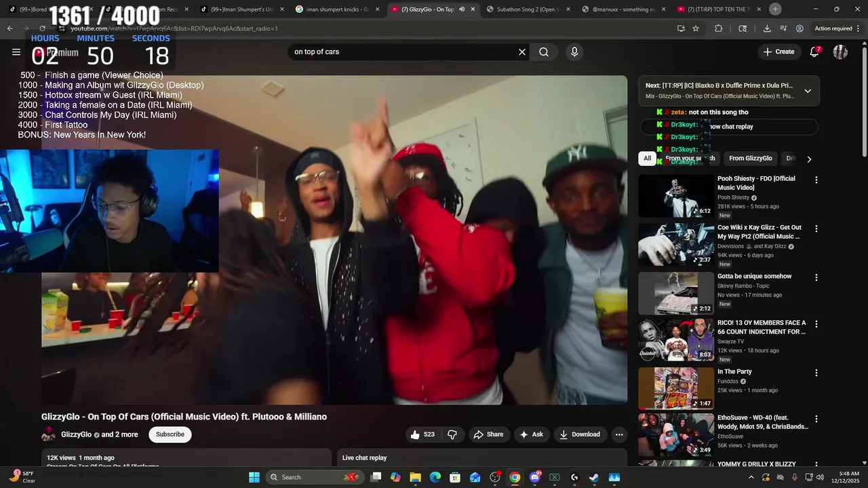Open Pooh Shiesty FDO video thumbnail
Image resolution: width=868 pixels, height=488 pixels.
pyautogui.click(x=676, y=196)
